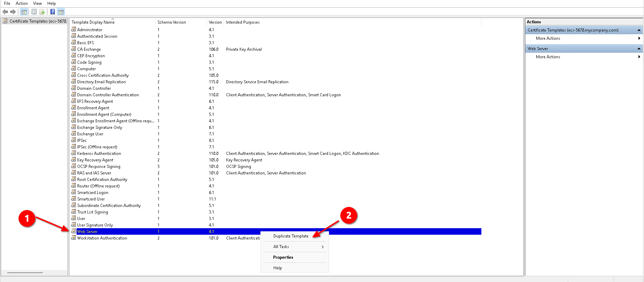The width and height of the screenshot is (644, 282).
Task: Click the Export List toolbar icon
Action: (42, 12)
